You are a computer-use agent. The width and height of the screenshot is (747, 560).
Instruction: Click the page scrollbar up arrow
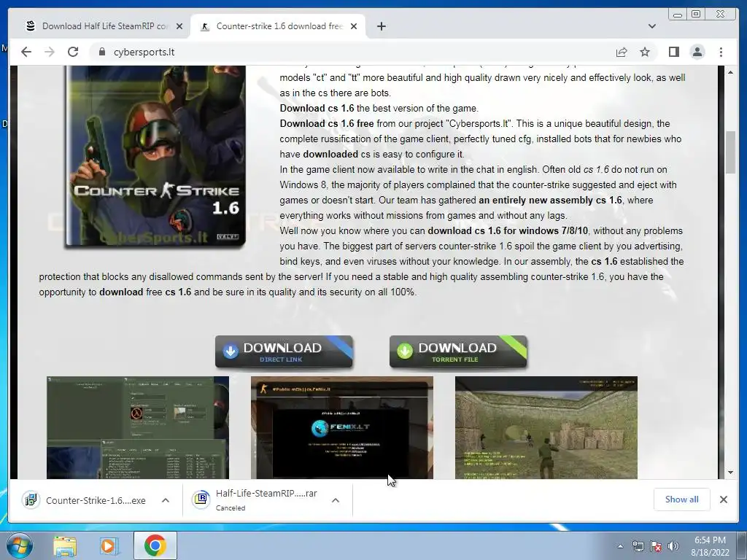tap(730, 72)
